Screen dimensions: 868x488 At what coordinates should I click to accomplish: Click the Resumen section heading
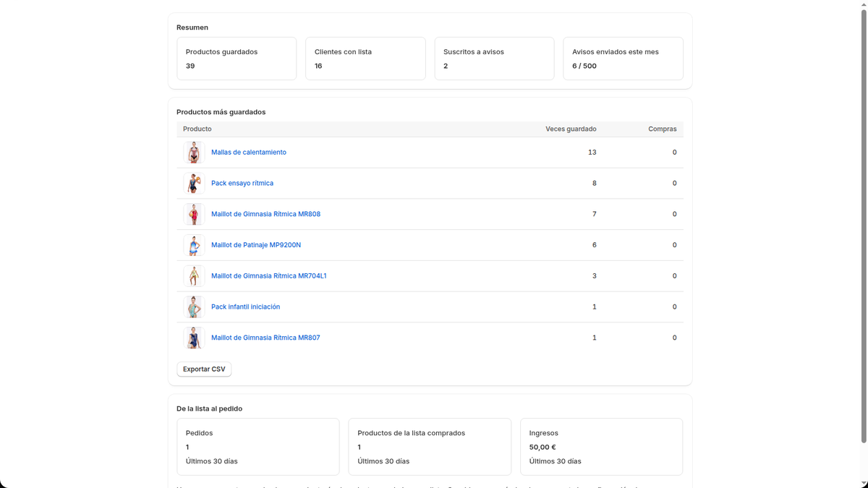tap(192, 27)
